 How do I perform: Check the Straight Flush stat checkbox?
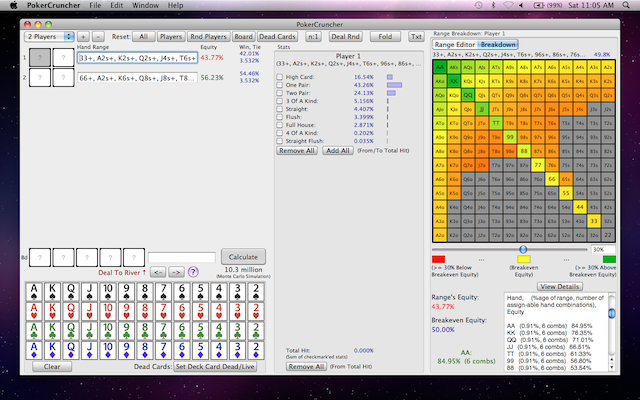280,141
